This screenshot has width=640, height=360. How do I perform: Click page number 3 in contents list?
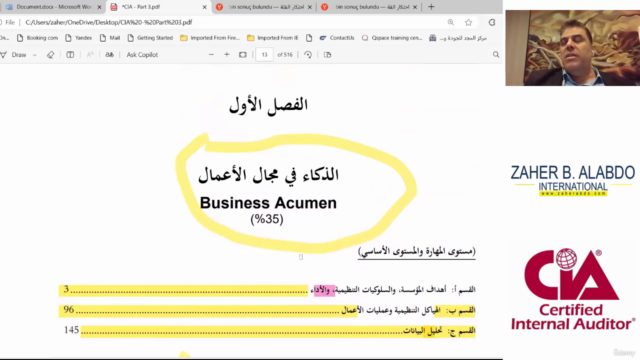pyautogui.click(x=66, y=289)
